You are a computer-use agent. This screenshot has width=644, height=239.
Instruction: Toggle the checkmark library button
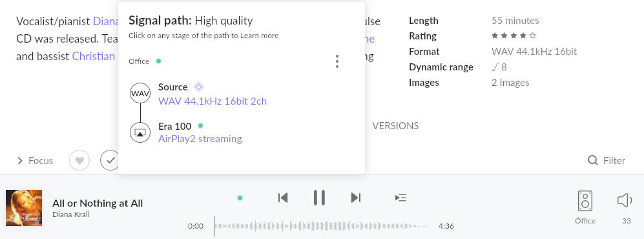pyautogui.click(x=110, y=160)
